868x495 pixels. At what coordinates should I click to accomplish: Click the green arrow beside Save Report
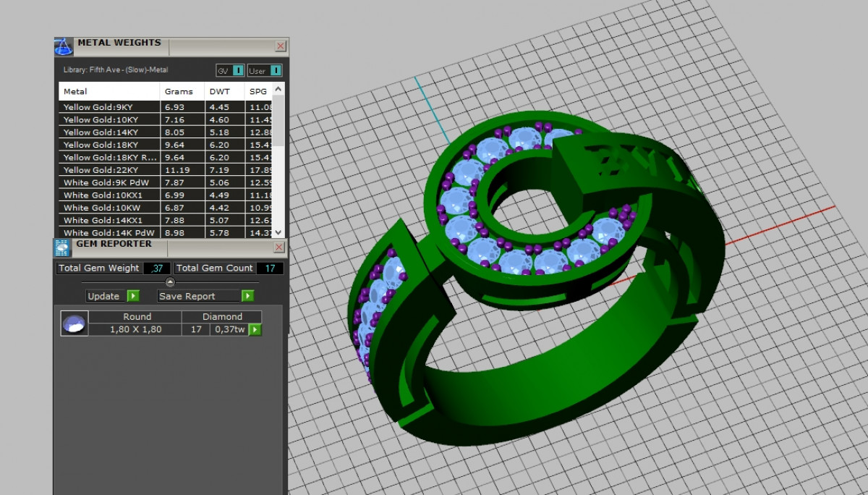click(x=248, y=296)
